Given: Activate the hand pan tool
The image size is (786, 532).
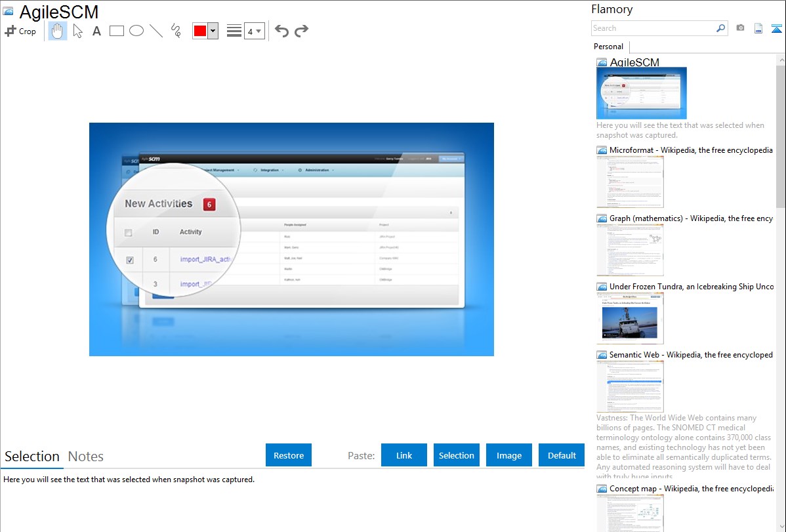Looking at the screenshot, I should [57, 31].
